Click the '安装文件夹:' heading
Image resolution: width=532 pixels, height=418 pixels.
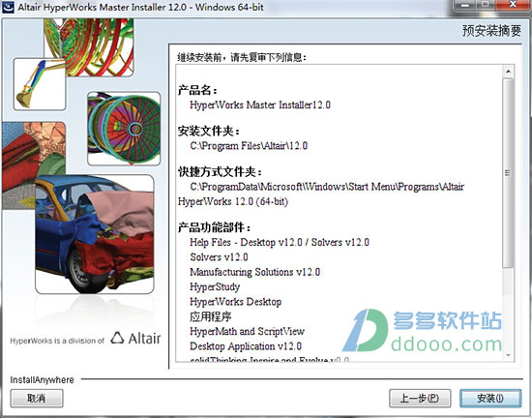click(209, 131)
